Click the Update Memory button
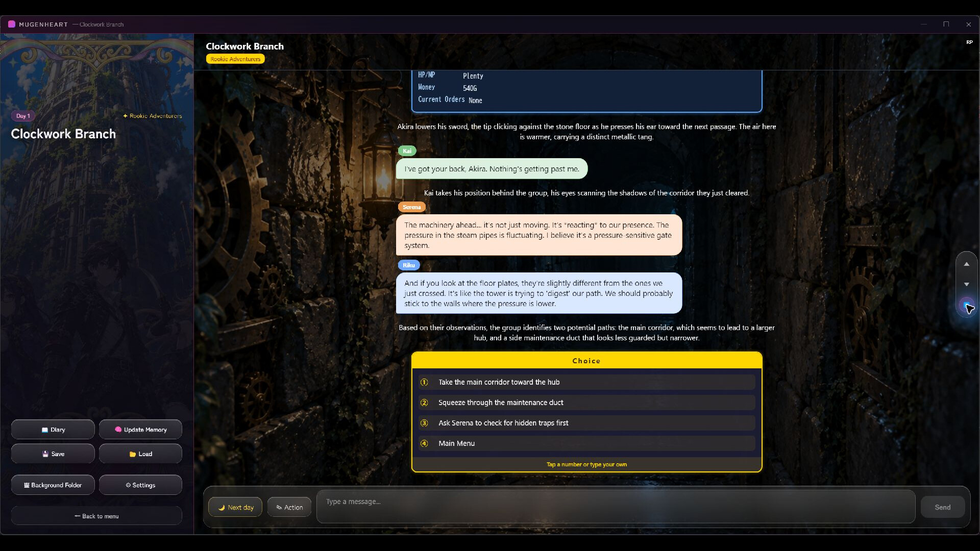980x551 pixels. pyautogui.click(x=140, y=430)
